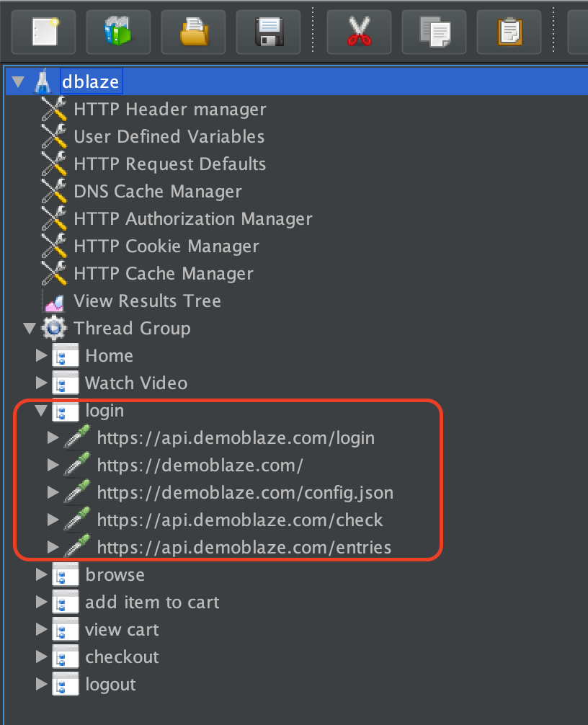Select HTTP Cookie Manager element
Image resolution: width=588 pixels, height=725 pixels.
(x=166, y=246)
